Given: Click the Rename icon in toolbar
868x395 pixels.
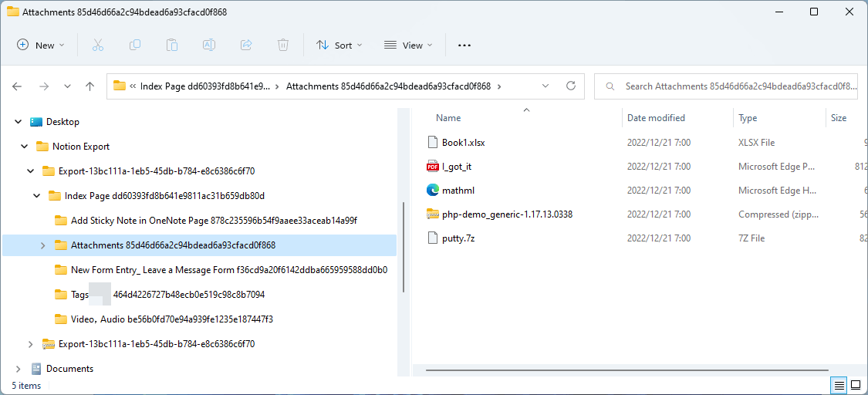Looking at the screenshot, I should pos(208,46).
